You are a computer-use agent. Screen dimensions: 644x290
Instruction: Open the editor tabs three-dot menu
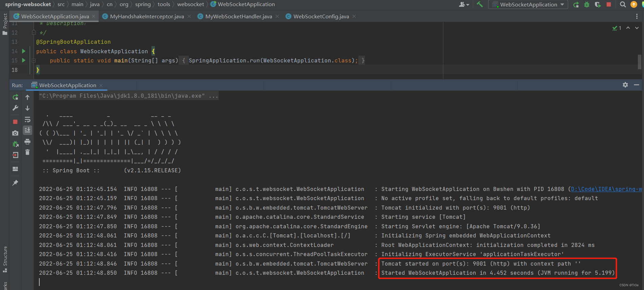[x=637, y=16]
